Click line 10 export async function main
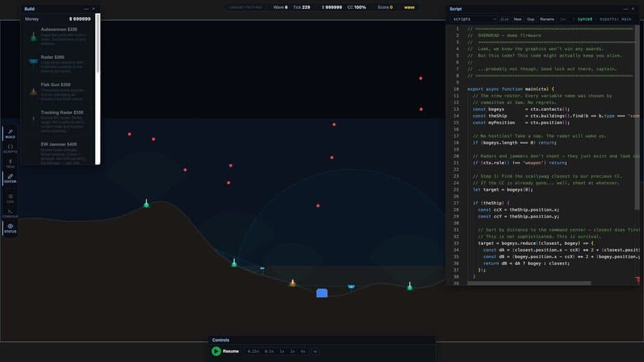This screenshot has width=644, height=362. click(510, 89)
